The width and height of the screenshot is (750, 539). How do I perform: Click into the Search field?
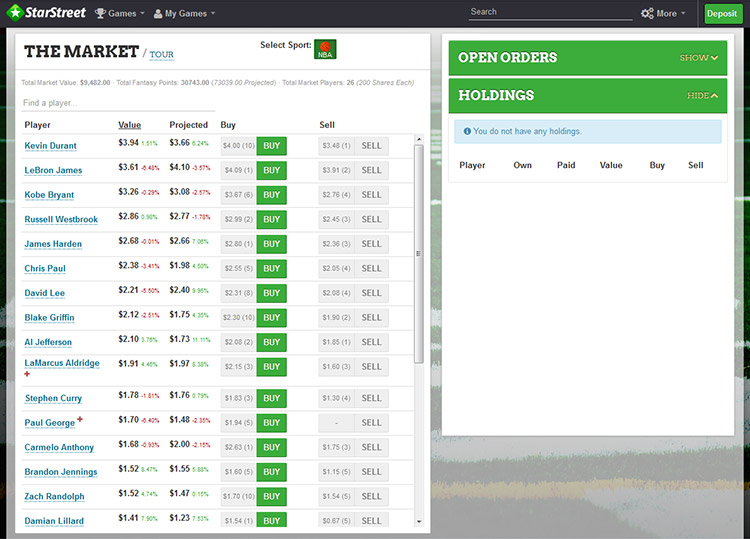click(x=550, y=12)
